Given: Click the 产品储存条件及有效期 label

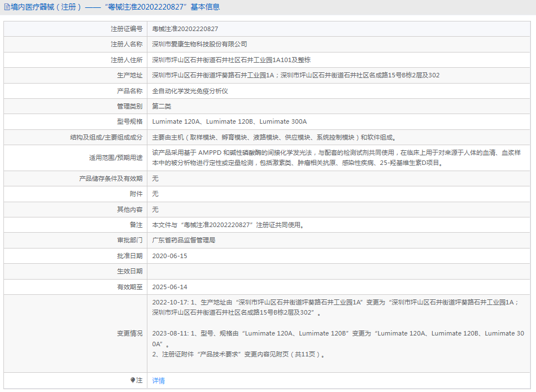Looking at the screenshot, I should [x=111, y=178].
